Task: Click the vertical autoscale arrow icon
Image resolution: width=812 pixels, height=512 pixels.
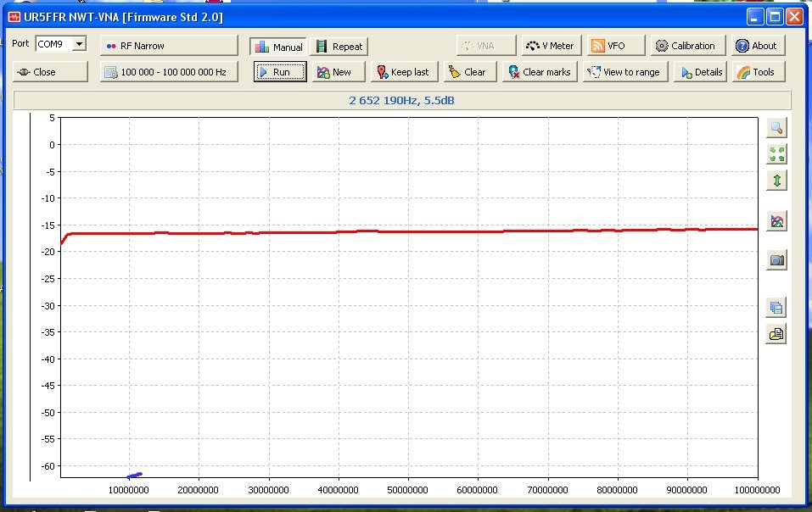Action: tap(776, 180)
